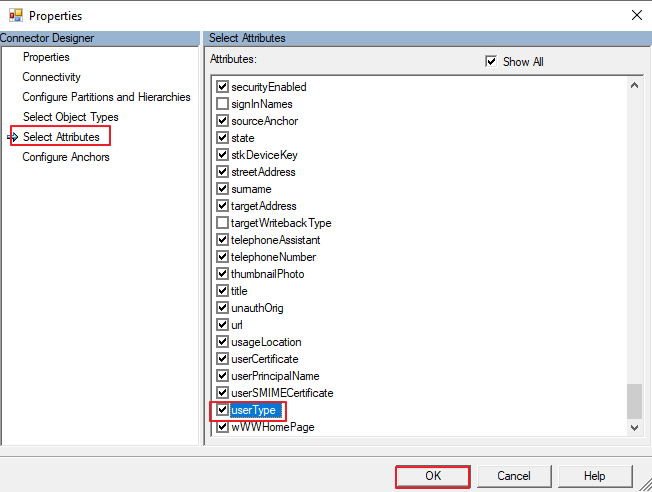Click OK to save attribute selection
The width and height of the screenshot is (652, 492).
[433, 476]
